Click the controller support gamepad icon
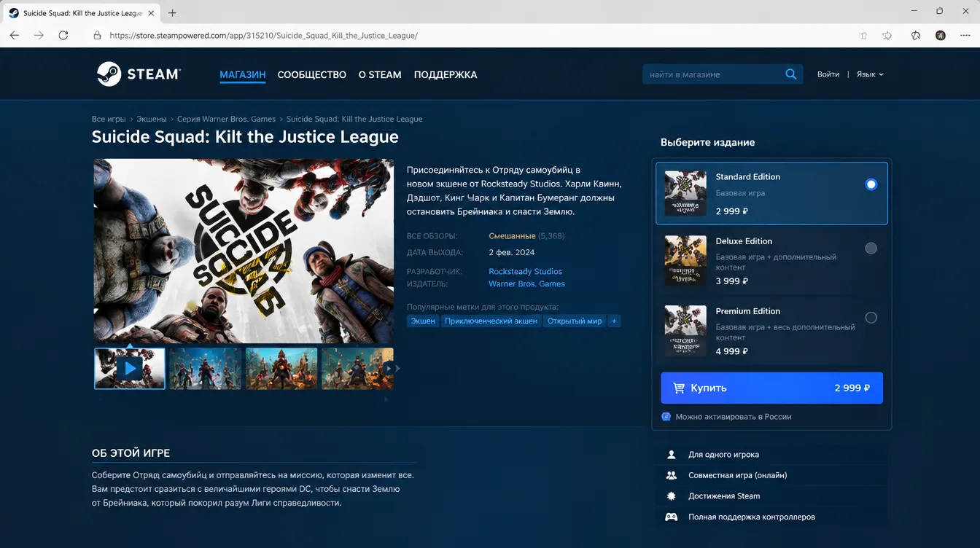 click(672, 517)
